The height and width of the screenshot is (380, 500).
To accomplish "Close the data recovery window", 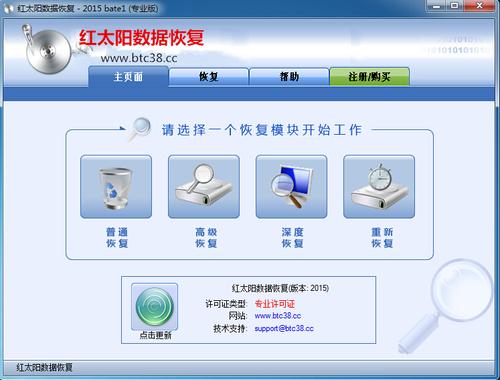I will (x=479, y=6).
